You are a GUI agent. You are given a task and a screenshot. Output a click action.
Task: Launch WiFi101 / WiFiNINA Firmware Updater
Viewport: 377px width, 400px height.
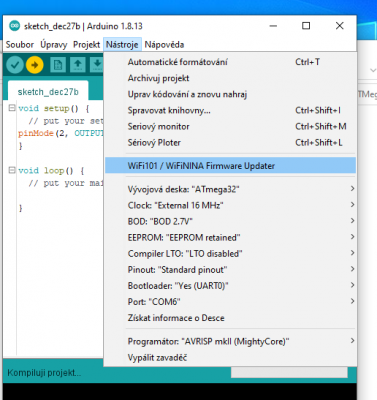230,166
